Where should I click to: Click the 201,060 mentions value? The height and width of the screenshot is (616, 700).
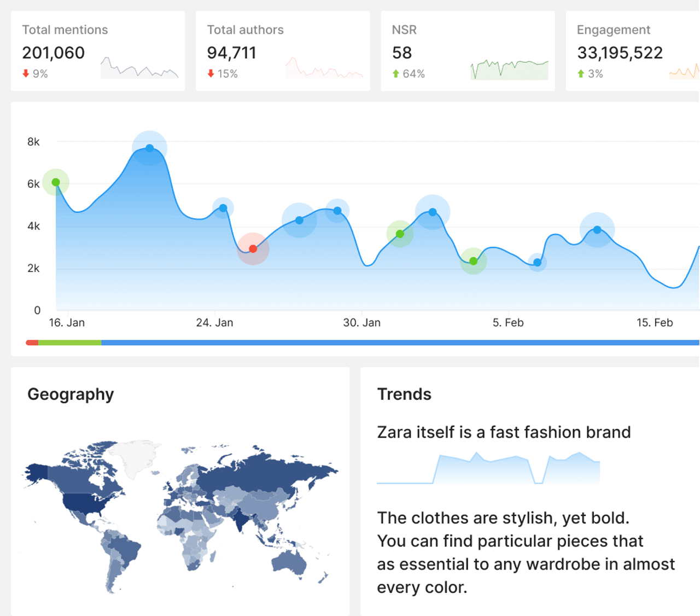[x=53, y=53]
